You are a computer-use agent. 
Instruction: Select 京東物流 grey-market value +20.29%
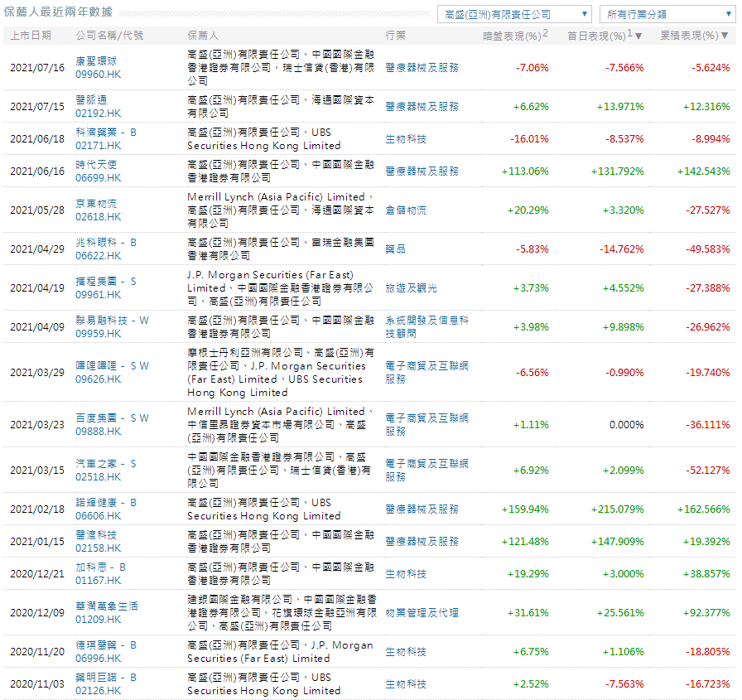coord(528,210)
